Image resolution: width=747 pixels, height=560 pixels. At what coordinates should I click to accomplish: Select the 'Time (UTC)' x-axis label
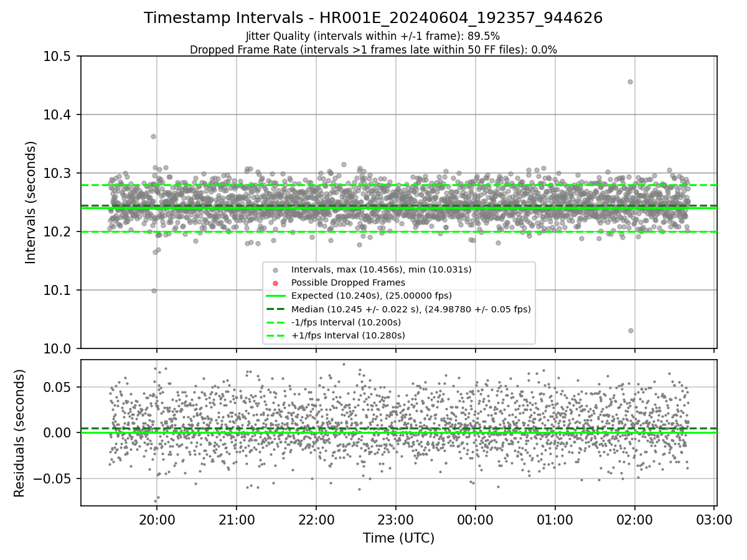[398, 538]
